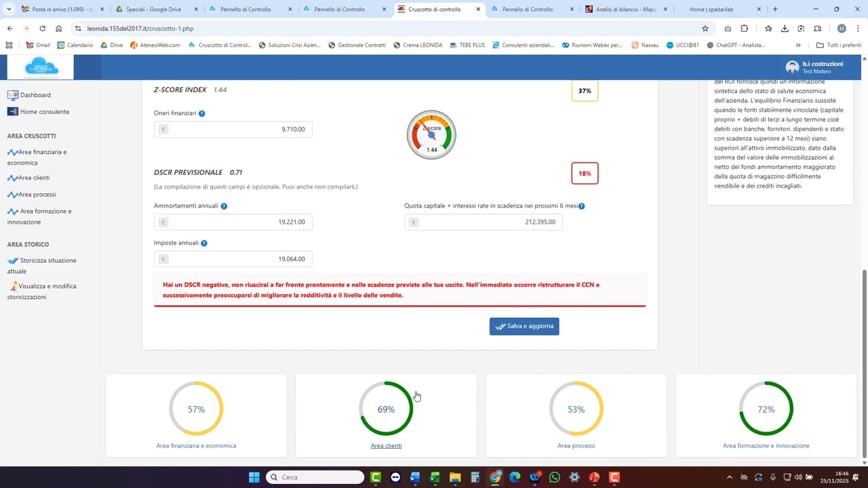Click help icon beside Imposte annuali
This screenshot has height=488, width=868.
[204, 243]
